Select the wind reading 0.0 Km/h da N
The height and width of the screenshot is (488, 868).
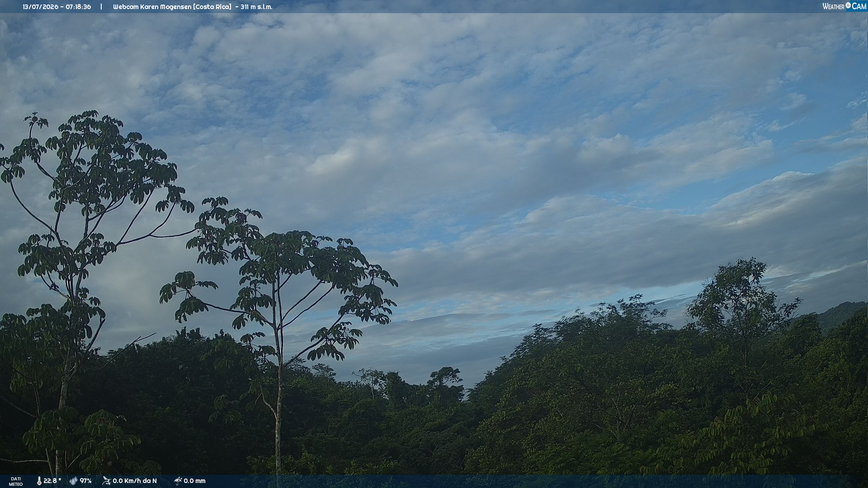point(135,481)
